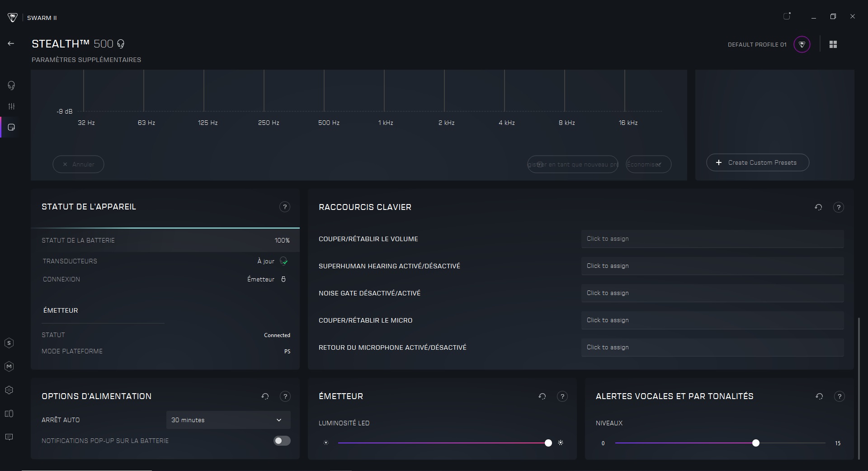
Task: Click the Luminosité LED slider handle
Action: pyautogui.click(x=548, y=443)
